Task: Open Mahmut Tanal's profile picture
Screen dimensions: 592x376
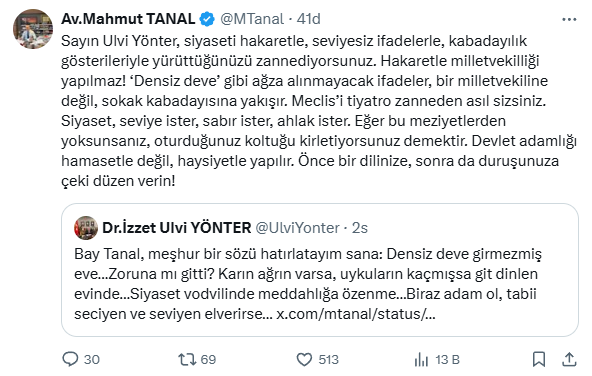Action: point(33,29)
